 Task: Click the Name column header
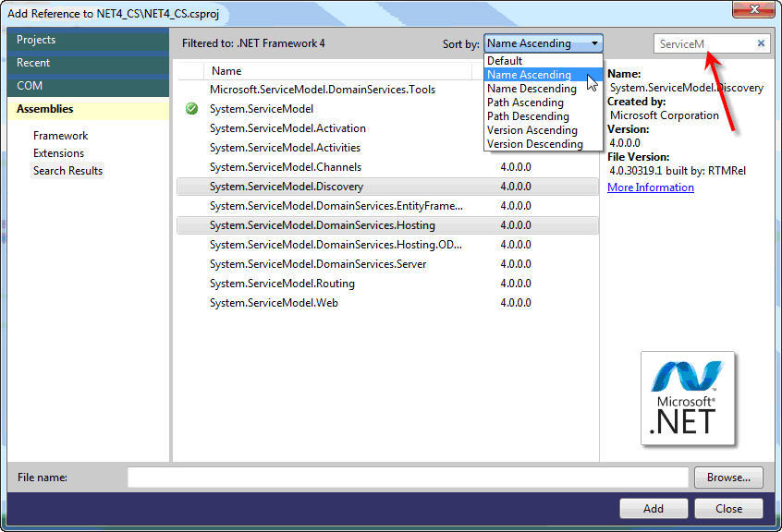(x=337, y=71)
